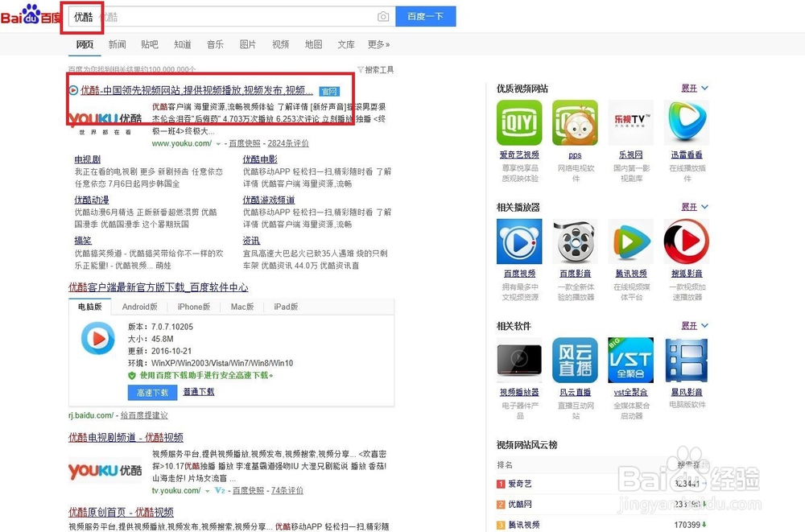805x532 pixels.
Task: Open 爱奇艺 in ranking list
Action: (519, 484)
